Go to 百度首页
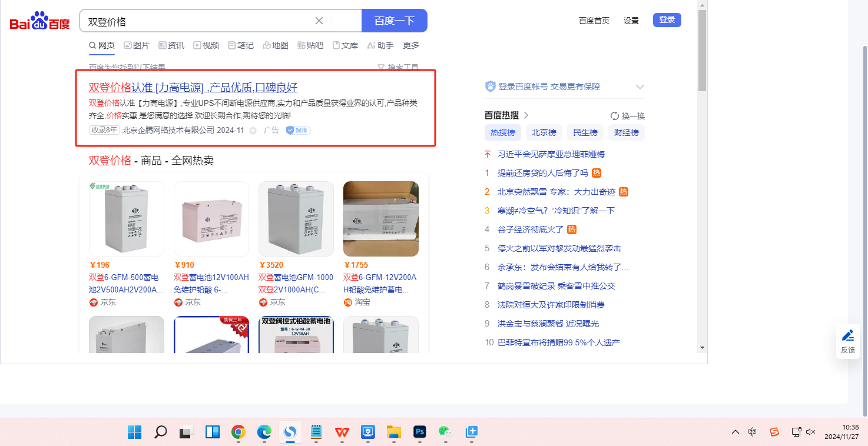868x446 pixels. point(594,21)
